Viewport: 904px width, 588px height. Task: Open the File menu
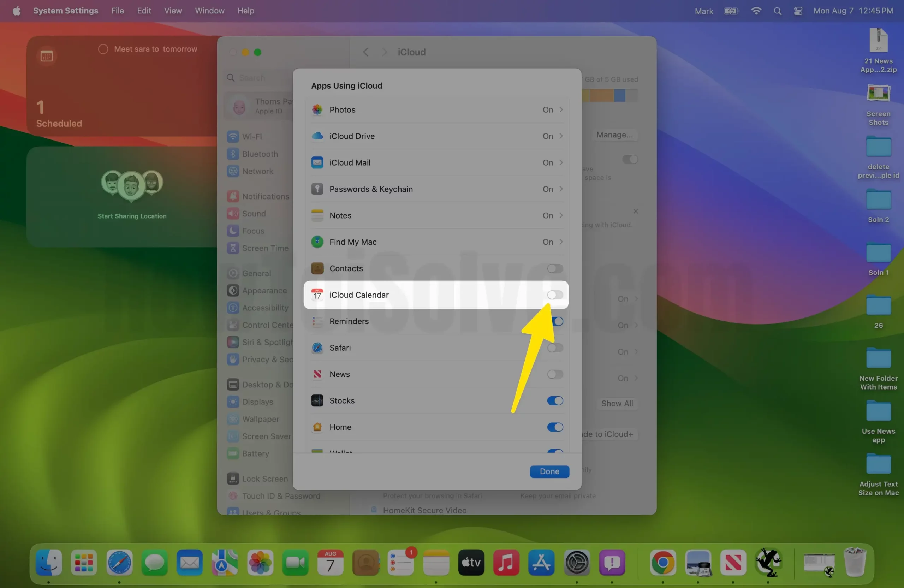tap(118, 11)
